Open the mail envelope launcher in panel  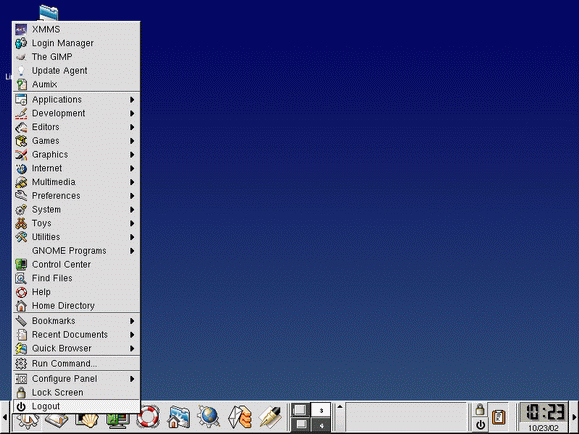click(x=240, y=417)
